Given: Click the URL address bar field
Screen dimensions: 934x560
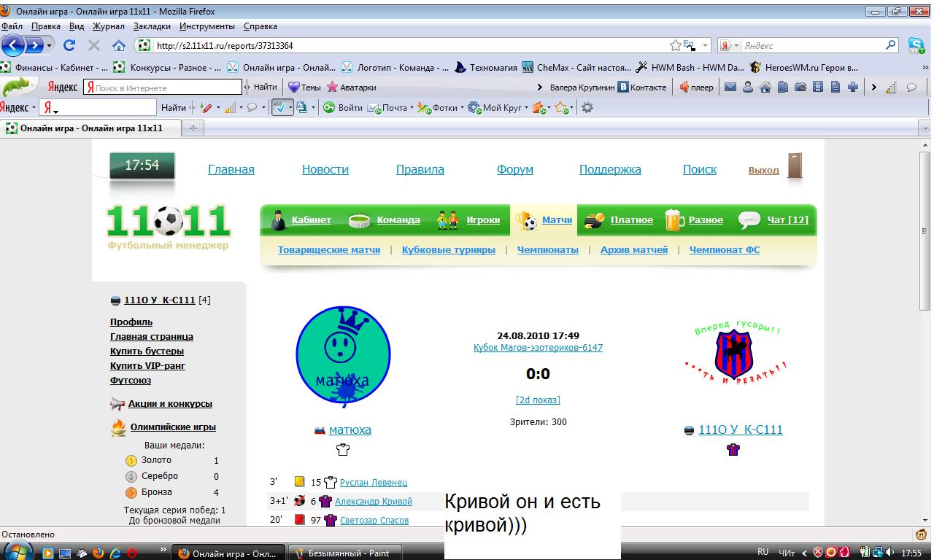Looking at the screenshot, I should pyautogui.click(x=409, y=45).
